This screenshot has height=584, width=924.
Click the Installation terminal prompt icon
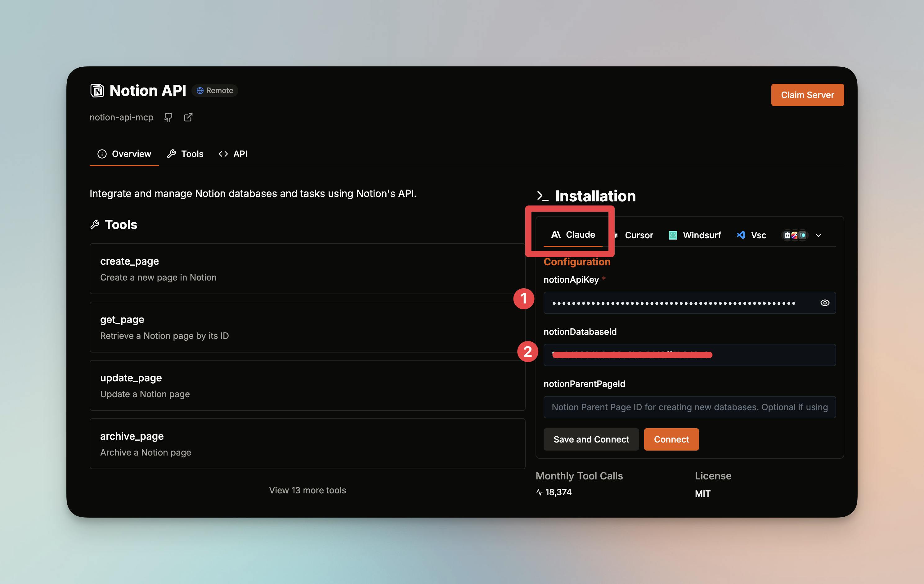(542, 196)
